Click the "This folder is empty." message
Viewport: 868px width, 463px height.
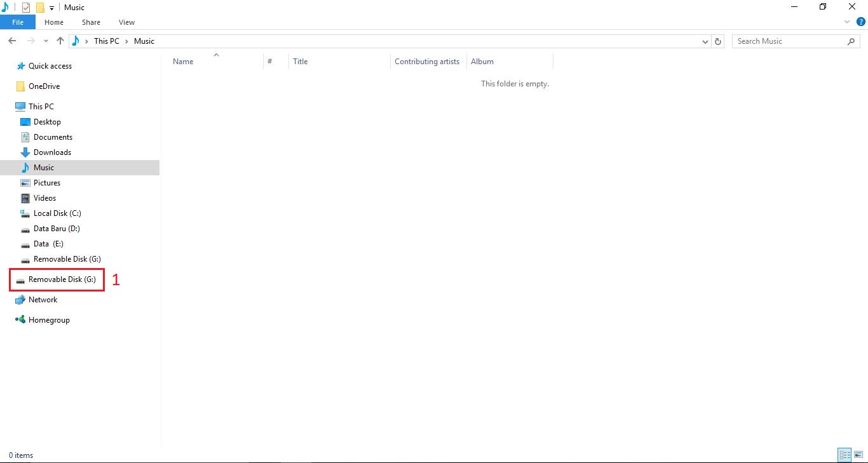click(515, 84)
